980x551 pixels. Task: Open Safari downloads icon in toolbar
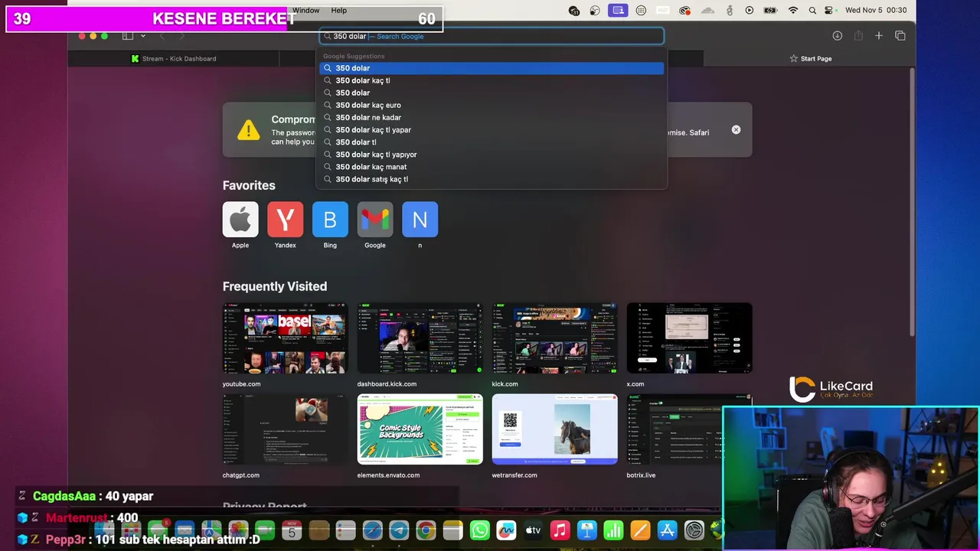pyautogui.click(x=838, y=36)
